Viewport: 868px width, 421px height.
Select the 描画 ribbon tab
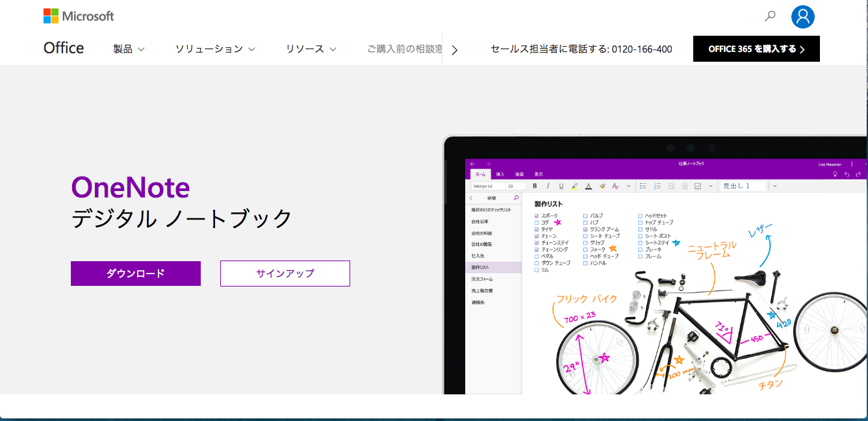pyautogui.click(x=520, y=174)
